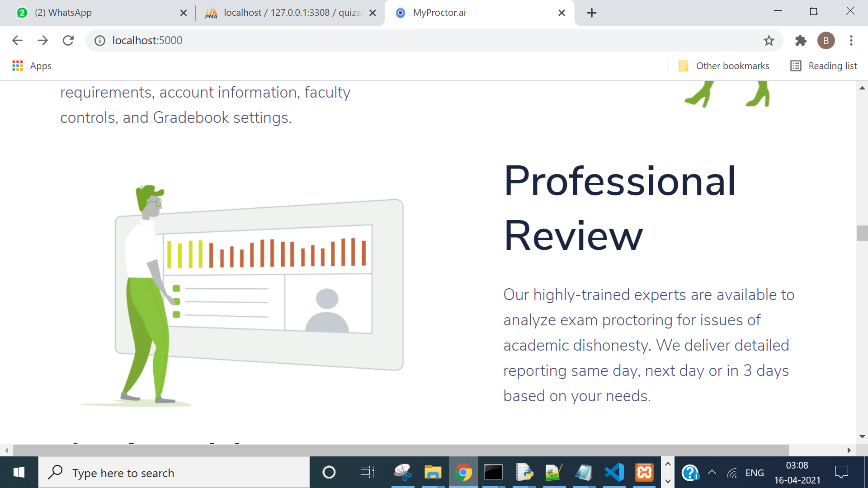Bookmark this page with star icon
Screen dimensions: 868x488
[x=769, y=41]
